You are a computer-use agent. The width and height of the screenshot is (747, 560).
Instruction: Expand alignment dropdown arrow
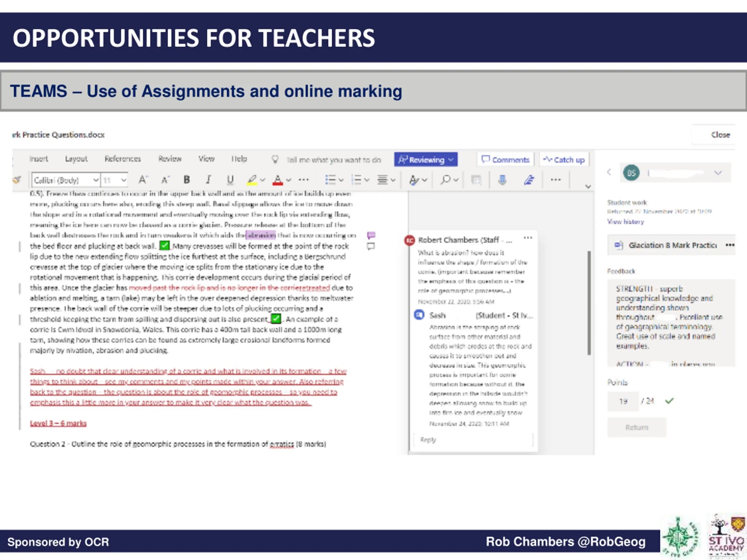393,180
